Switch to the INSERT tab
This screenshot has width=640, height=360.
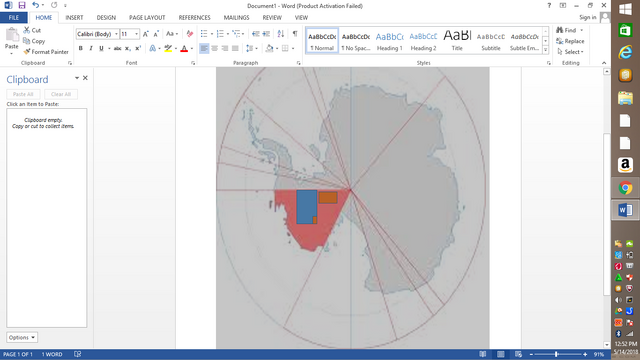[x=74, y=18]
